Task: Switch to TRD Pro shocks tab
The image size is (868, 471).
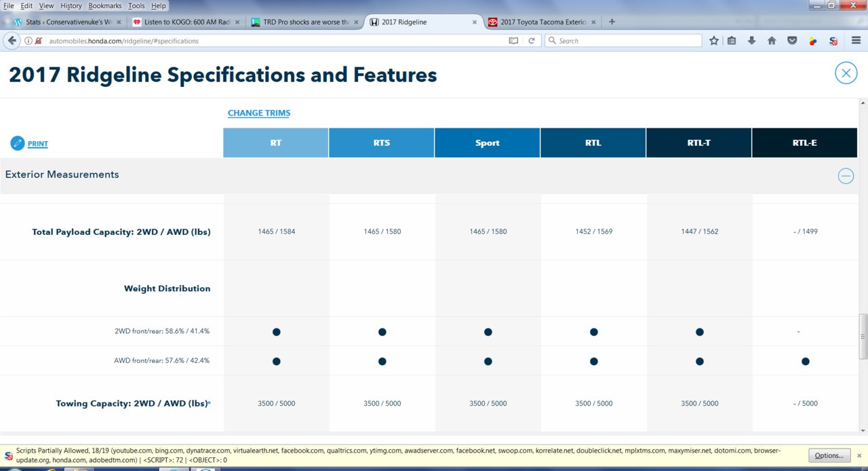Action: click(304, 22)
